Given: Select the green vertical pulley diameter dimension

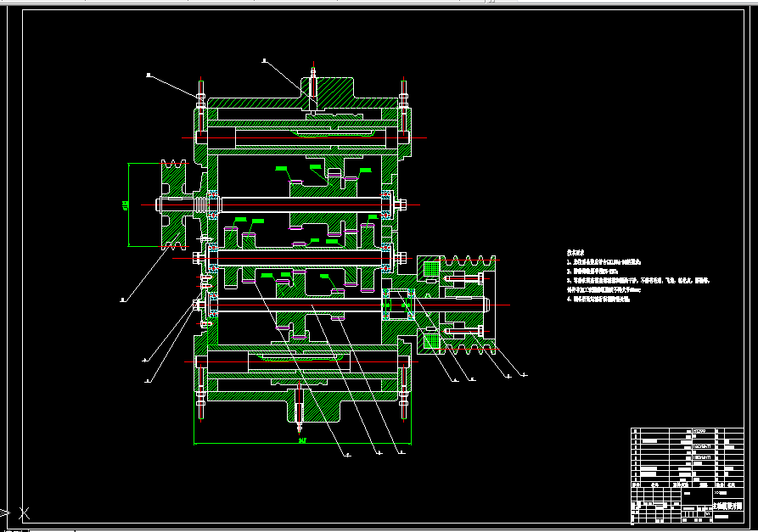Looking at the screenshot, I should [126, 204].
